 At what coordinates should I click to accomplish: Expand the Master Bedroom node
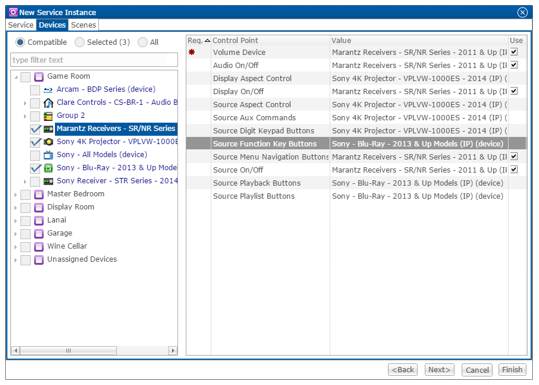tap(15, 195)
